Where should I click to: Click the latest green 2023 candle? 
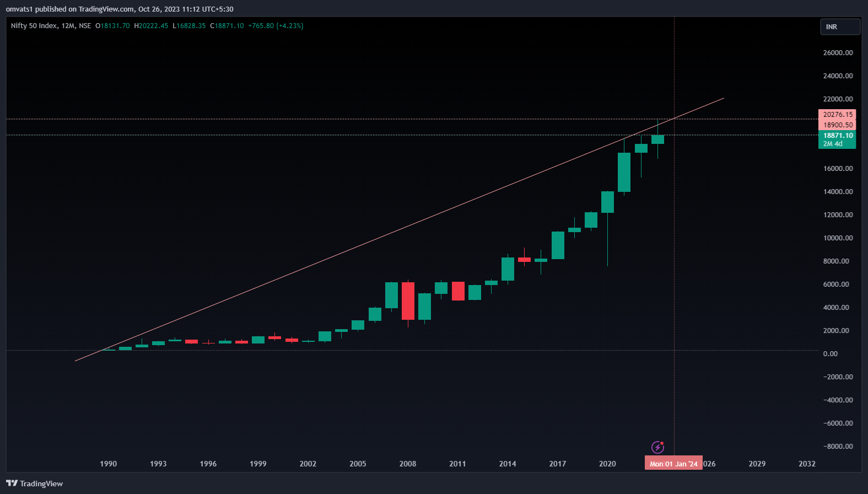pos(657,139)
